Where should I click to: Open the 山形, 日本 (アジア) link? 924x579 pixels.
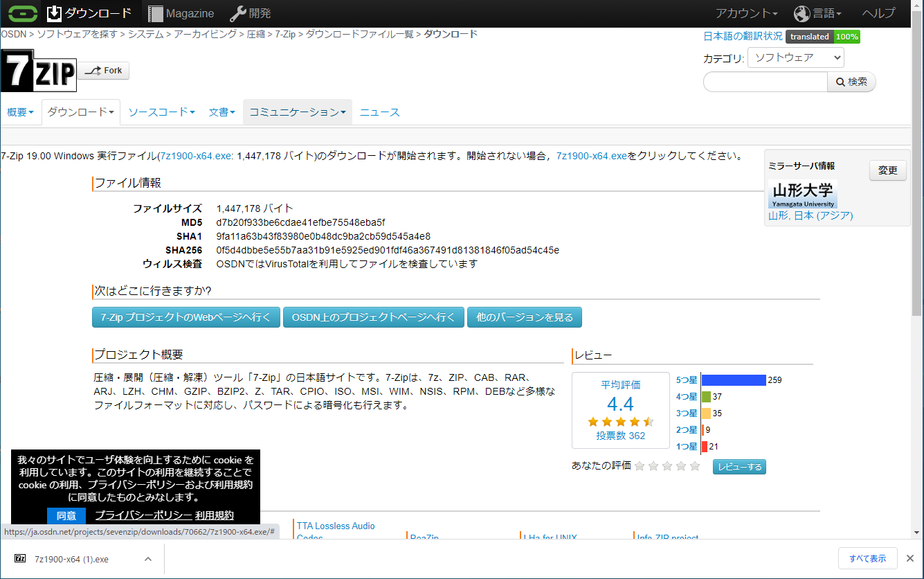tap(810, 215)
